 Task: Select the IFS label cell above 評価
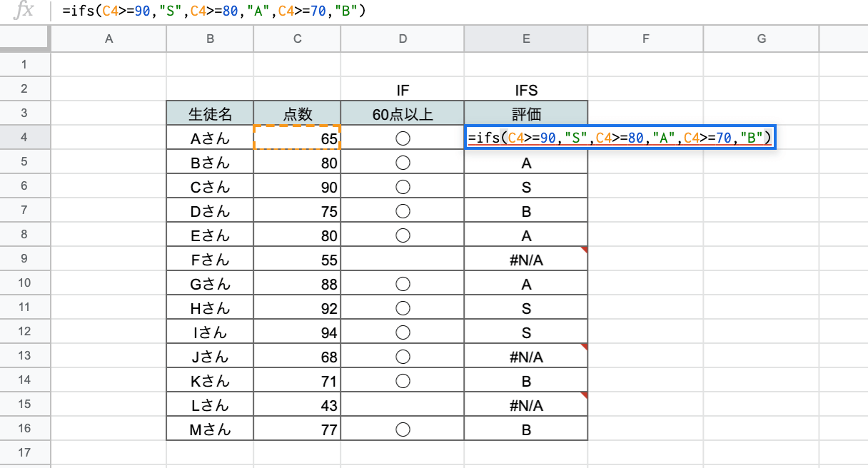pyautogui.click(x=525, y=90)
